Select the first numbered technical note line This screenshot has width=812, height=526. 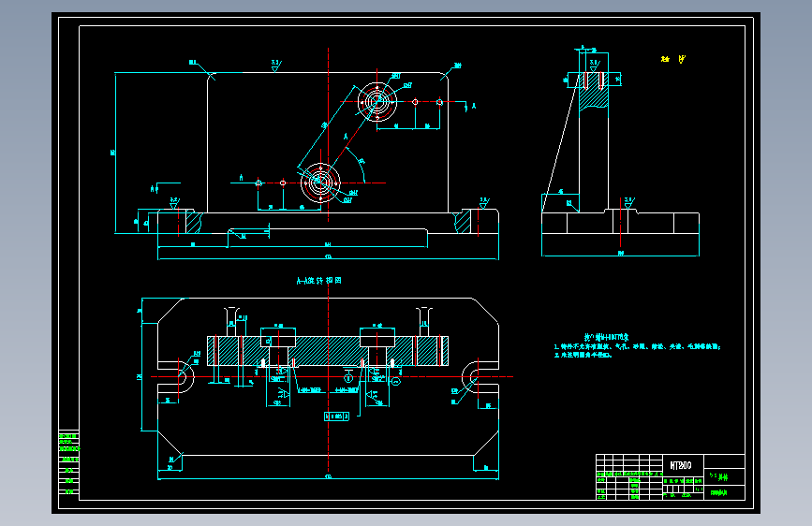coord(637,346)
